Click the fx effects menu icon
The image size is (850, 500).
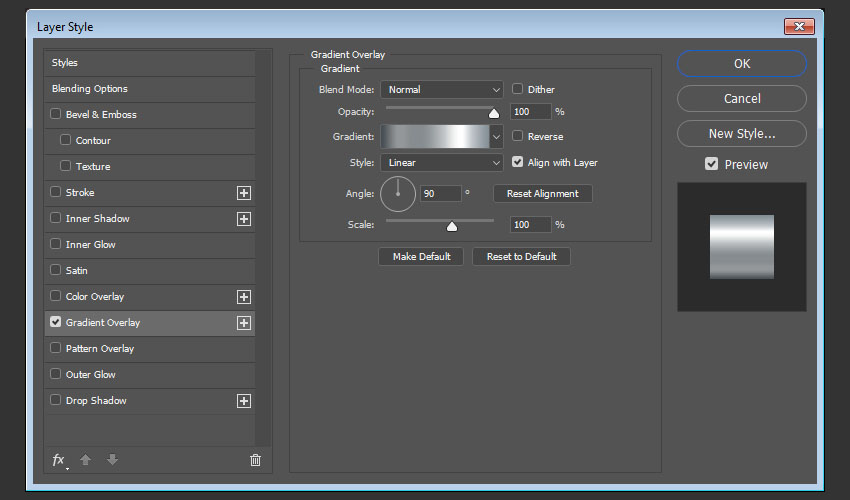click(x=58, y=460)
